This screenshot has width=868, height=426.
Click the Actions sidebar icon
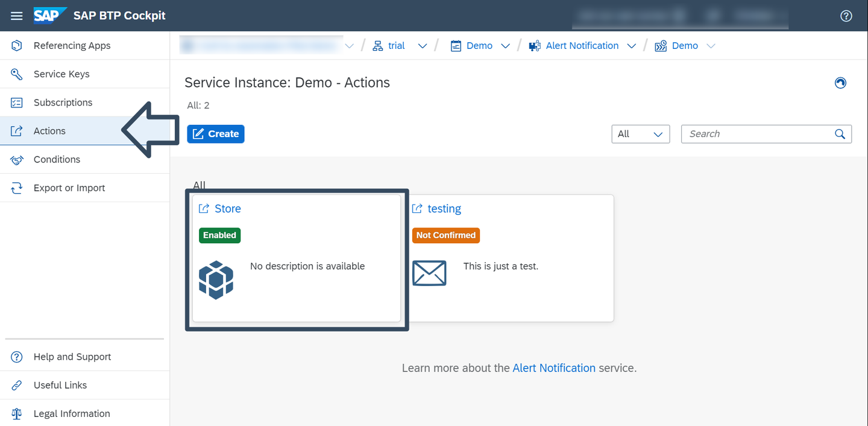(17, 131)
